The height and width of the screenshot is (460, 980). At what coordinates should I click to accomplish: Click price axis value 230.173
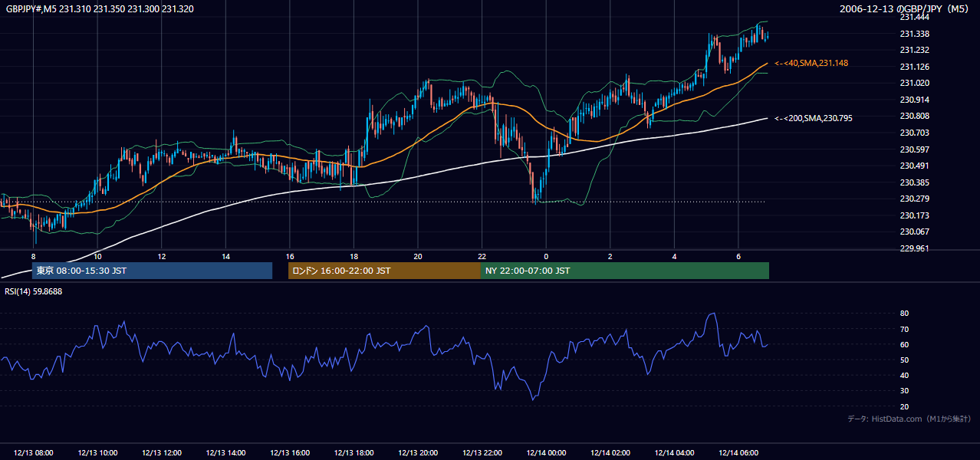(914, 215)
